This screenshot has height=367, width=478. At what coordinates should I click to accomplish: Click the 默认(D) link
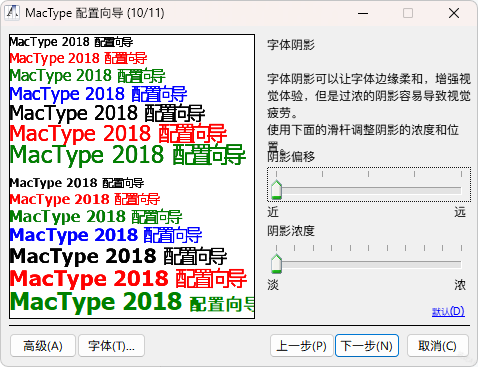pos(448,311)
